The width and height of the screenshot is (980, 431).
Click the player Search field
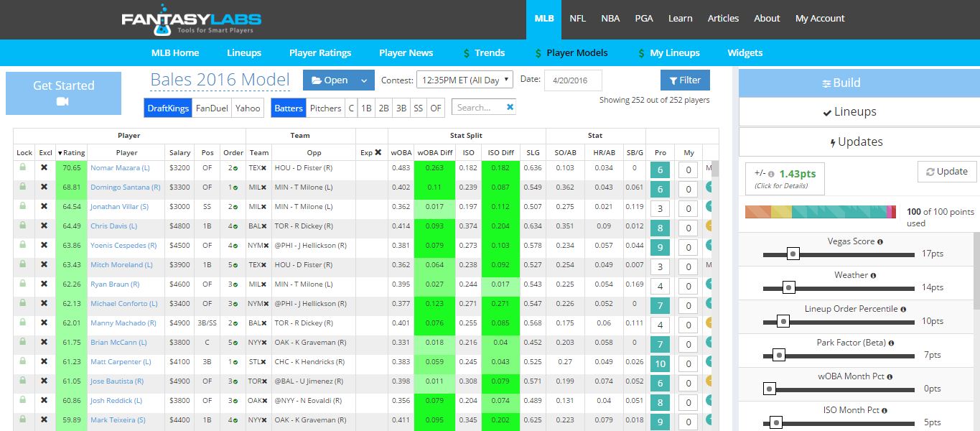pyautogui.click(x=478, y=106)
